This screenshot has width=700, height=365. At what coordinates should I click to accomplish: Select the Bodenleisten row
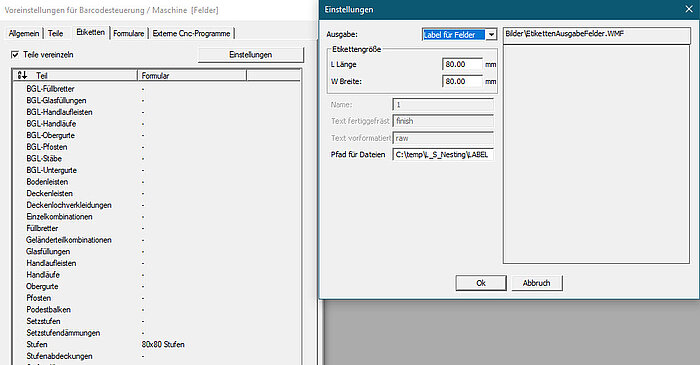(x=156, y=182)
